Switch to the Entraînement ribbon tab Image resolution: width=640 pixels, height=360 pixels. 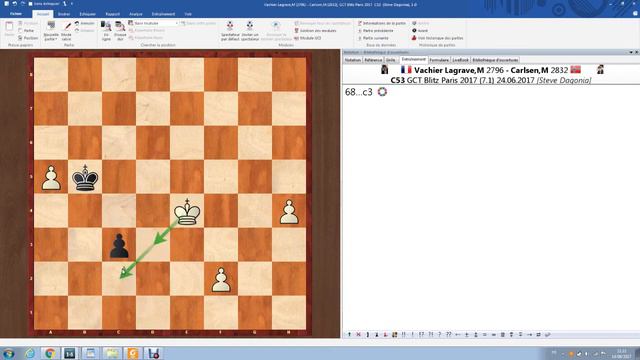point(163,14)
